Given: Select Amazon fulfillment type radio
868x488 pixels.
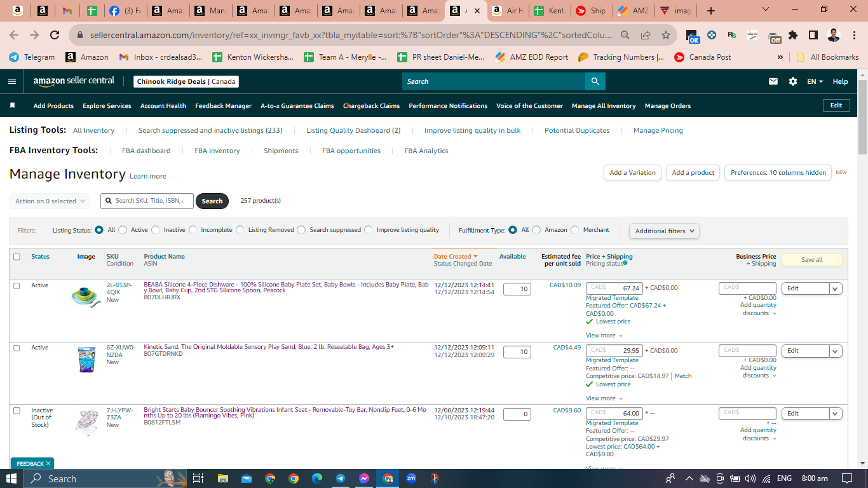Looking at the screenshot, I should click(536, 230).
